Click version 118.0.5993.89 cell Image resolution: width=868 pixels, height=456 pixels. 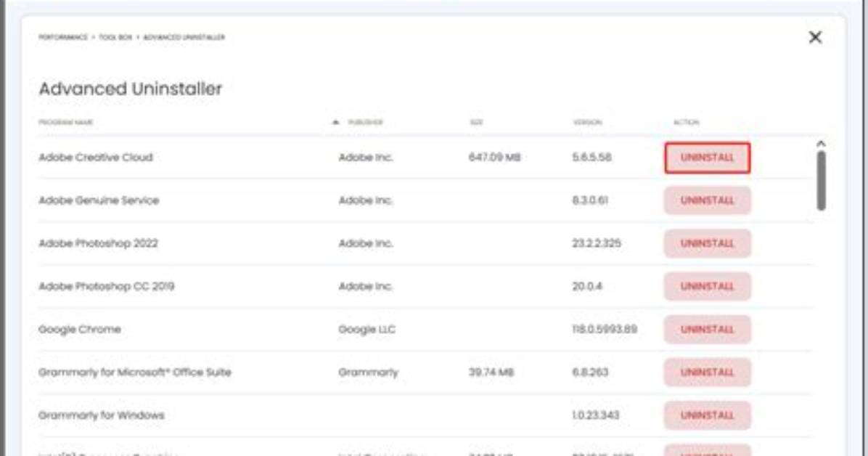605,329
